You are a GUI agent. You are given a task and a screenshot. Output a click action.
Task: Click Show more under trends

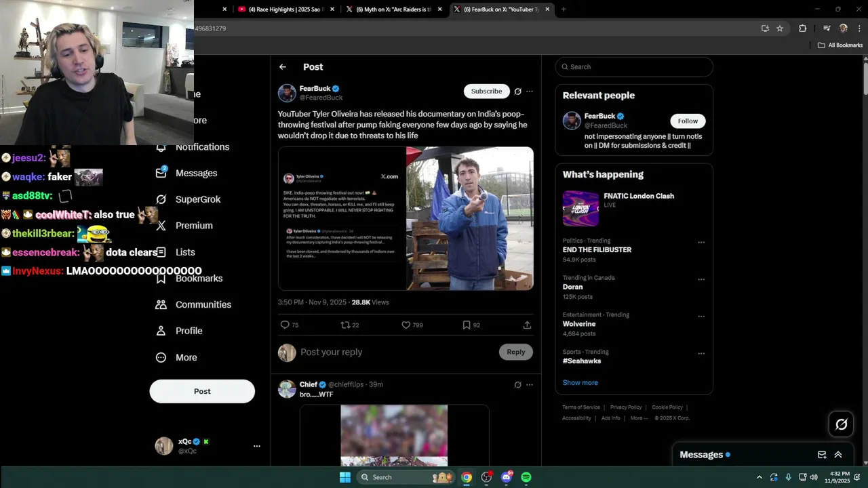click(x=580, y=382)
